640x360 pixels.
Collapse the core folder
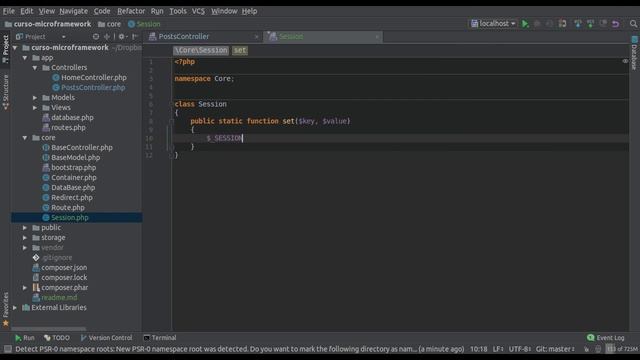[25, 138]
